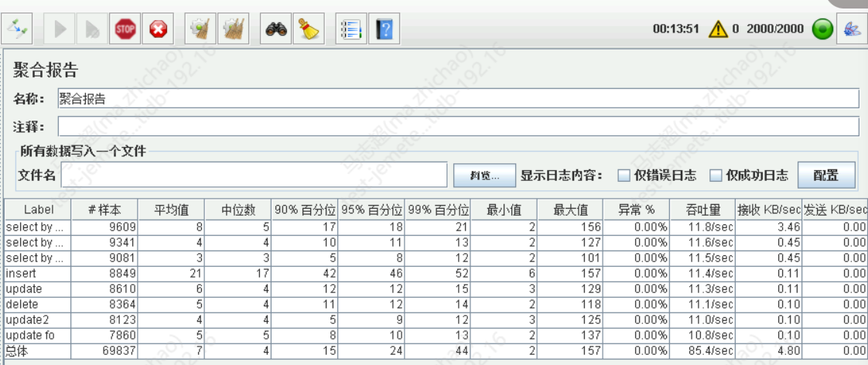This screenshot has height=365, width=868.
Task: Click the sample count 9081 cell
Action: pos(104,258)
